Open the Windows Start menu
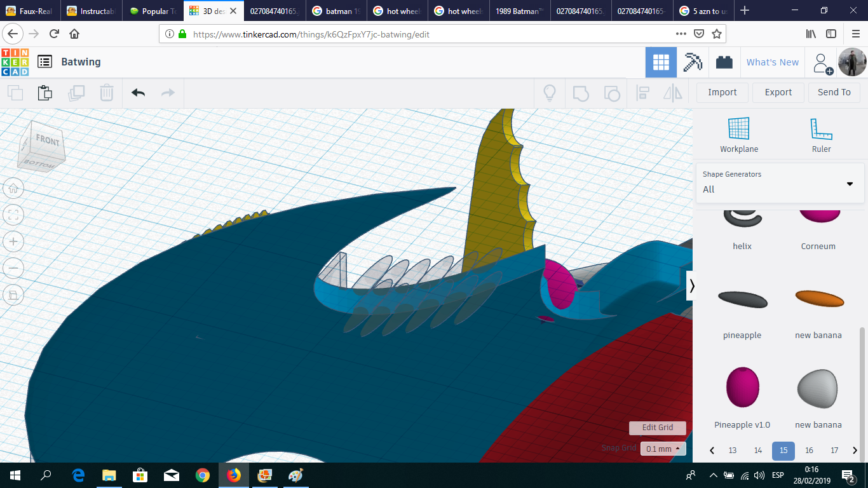Image resolution: width=868 pixels, height=488 pixels. point(15,475)
